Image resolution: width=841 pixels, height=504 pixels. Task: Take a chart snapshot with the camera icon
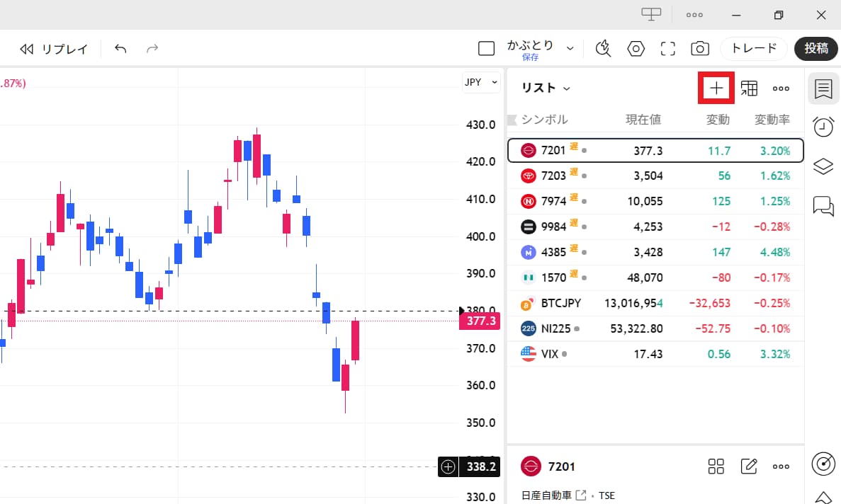coord(699,49)
